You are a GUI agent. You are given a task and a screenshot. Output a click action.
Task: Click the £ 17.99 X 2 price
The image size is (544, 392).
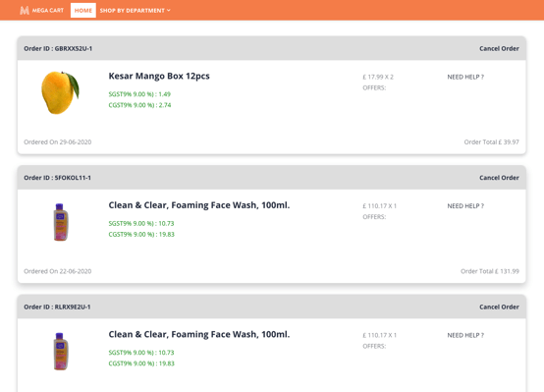(378, 77)
